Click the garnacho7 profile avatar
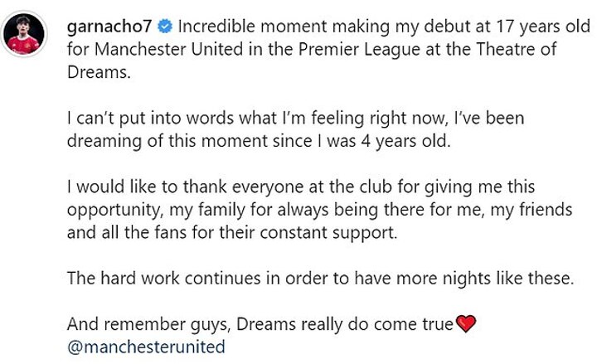 coord(23,34)
